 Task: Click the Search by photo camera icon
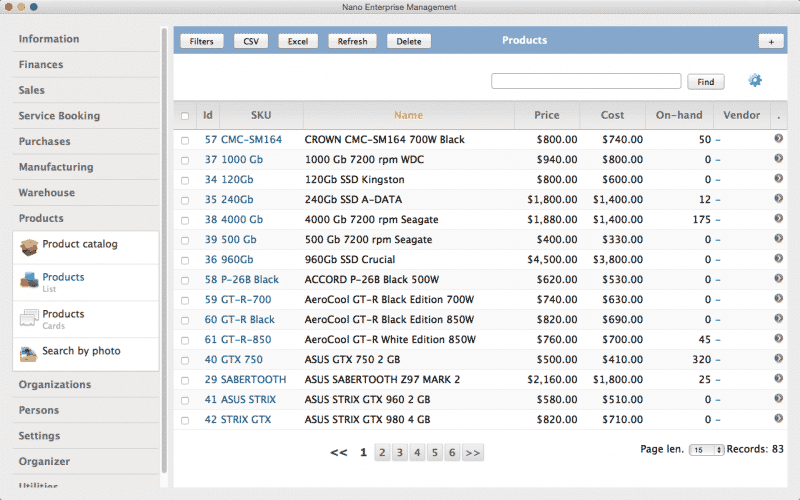(x=29, y=353)
